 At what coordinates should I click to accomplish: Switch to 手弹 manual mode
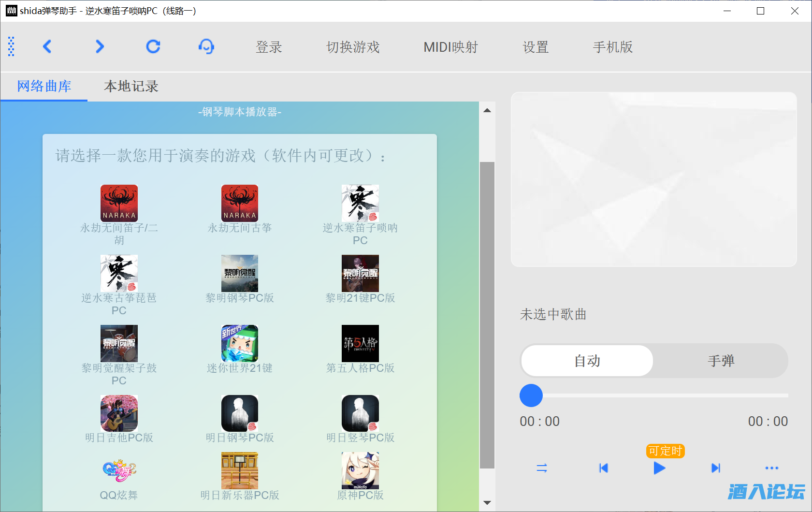point(721,361)
